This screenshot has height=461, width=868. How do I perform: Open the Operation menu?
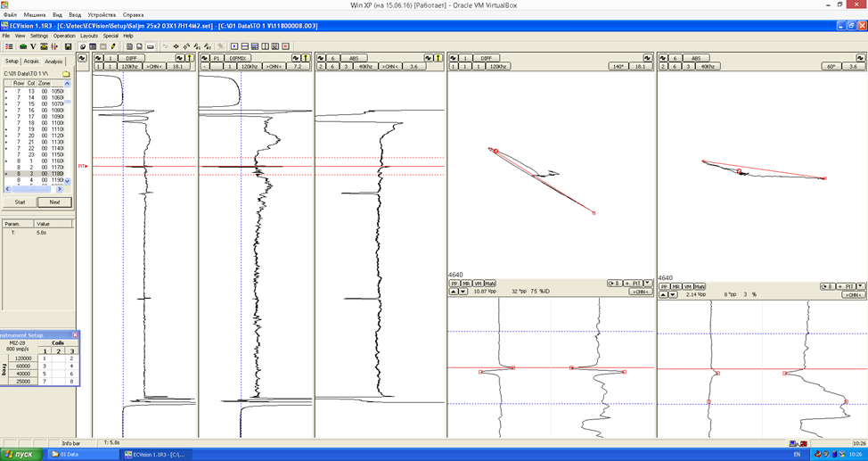pos(64,36)
